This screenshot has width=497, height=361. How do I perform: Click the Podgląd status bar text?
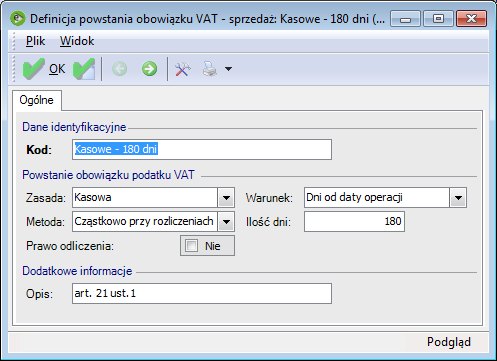click(x=449, y=342)
